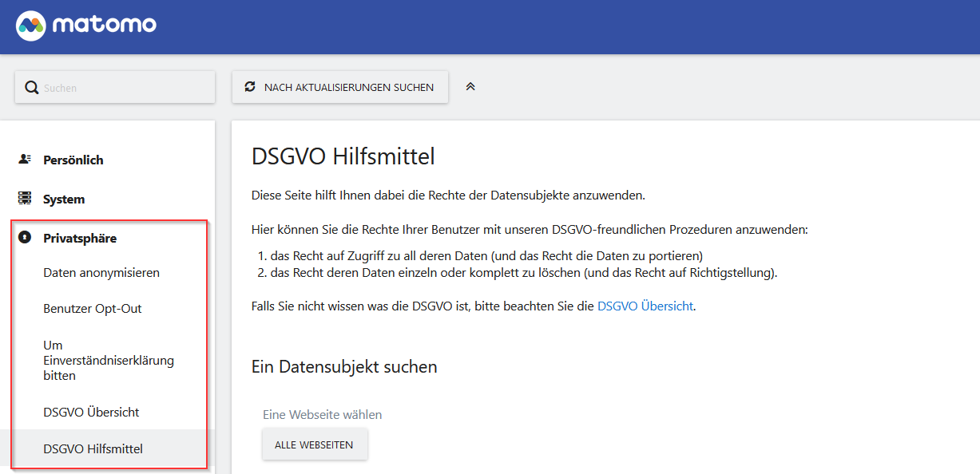
Task: Open ALLE WEBSEITEN website selector
Action: 315,444
